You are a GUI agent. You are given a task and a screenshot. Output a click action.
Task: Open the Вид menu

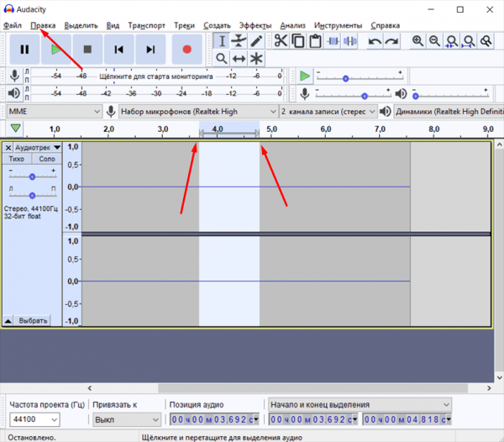pyautogui.click(x=113, y=25)
